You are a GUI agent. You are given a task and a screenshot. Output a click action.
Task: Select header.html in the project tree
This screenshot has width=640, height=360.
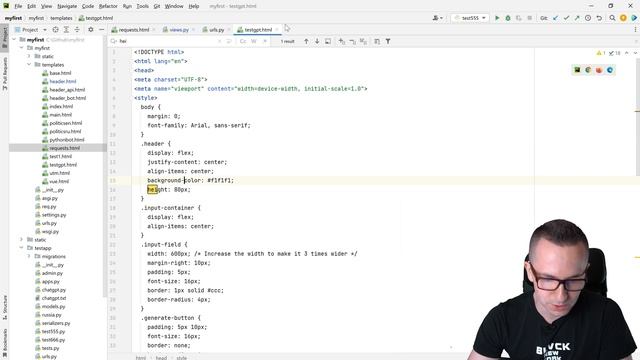(63, 81)
